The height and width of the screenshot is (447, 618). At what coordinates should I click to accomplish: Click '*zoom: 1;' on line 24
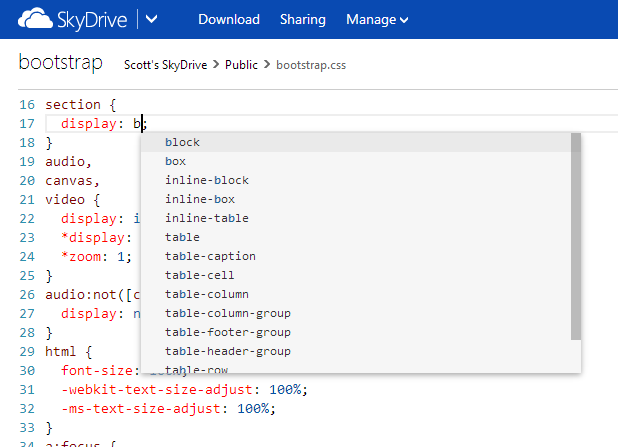97,257
